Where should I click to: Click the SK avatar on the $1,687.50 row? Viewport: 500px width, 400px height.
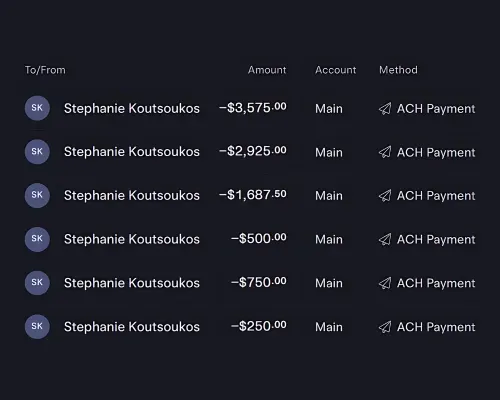(x=37, y=195)
